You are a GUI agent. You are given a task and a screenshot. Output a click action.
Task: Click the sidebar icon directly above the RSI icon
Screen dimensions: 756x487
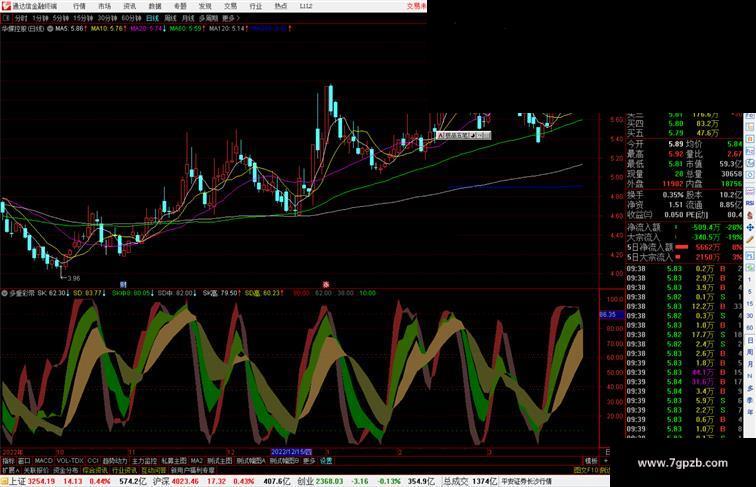point(750,191)
